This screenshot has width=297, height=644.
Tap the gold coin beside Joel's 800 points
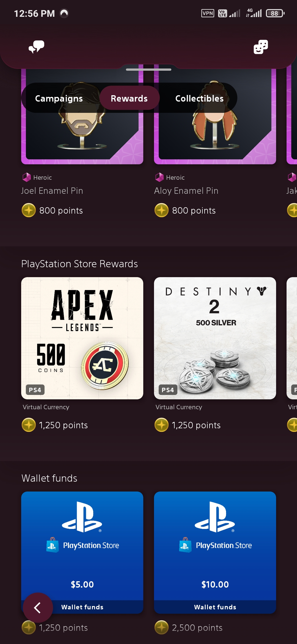point(29,210)
